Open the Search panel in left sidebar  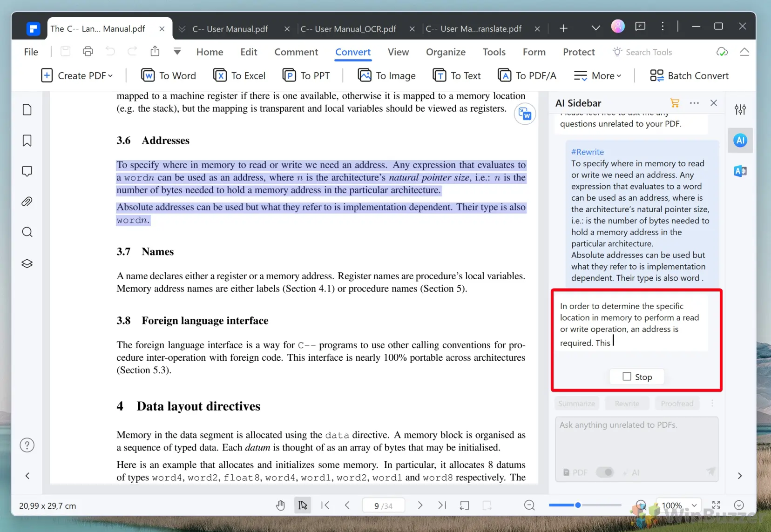[x=27, y=232]
